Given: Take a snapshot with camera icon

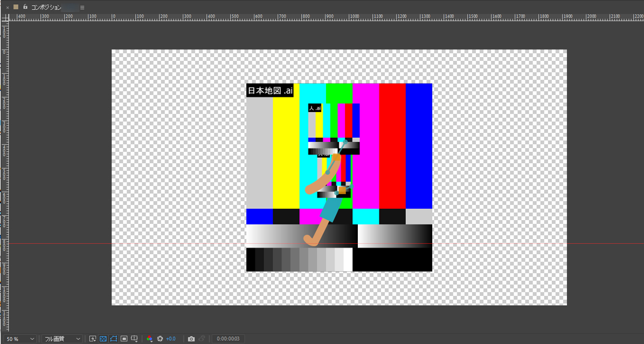Looking at the screenshot, I should 191,339.
